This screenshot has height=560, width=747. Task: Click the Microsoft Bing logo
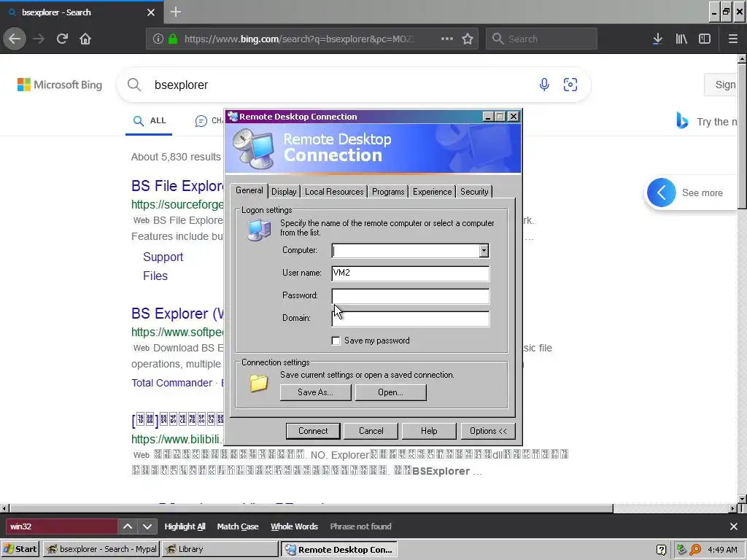click(x=60, y=85)
